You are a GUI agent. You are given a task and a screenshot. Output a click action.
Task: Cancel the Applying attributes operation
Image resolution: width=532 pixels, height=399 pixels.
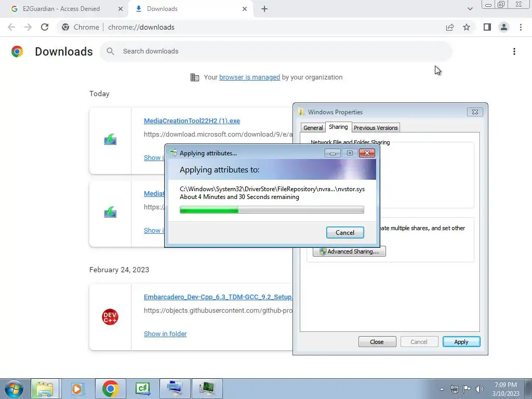[345, 233]
